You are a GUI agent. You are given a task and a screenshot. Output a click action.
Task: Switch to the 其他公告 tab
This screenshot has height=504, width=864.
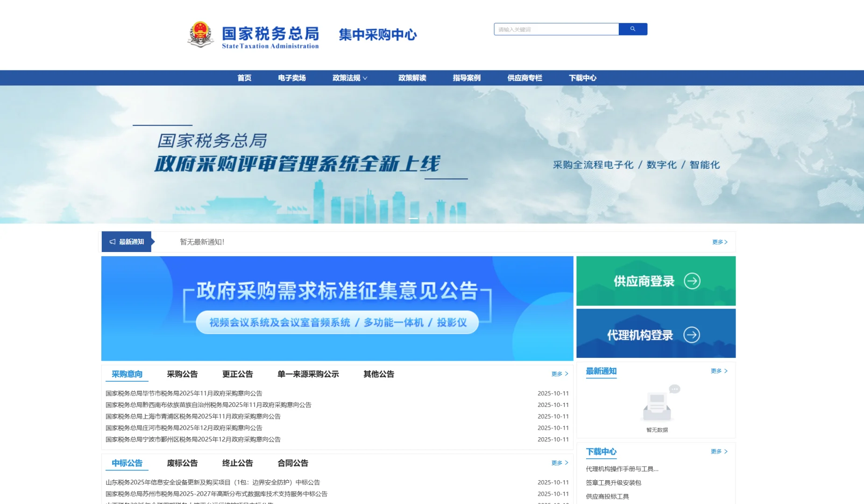(x=379, y=374)
